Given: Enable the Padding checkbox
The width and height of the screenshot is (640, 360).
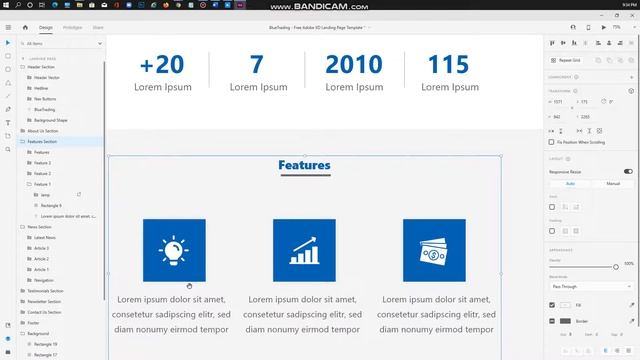Looking at the screenshot, I should tap(552, 231).
